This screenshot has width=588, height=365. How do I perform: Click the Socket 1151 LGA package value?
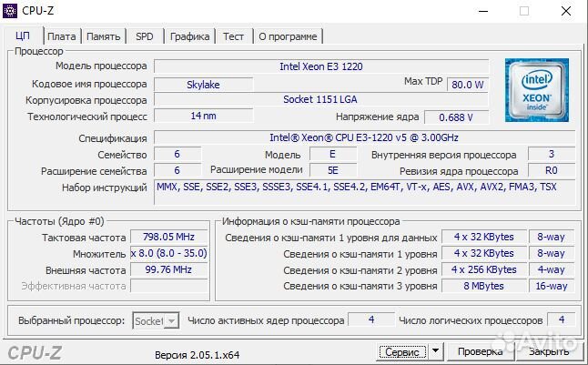(x=321, y=99)
